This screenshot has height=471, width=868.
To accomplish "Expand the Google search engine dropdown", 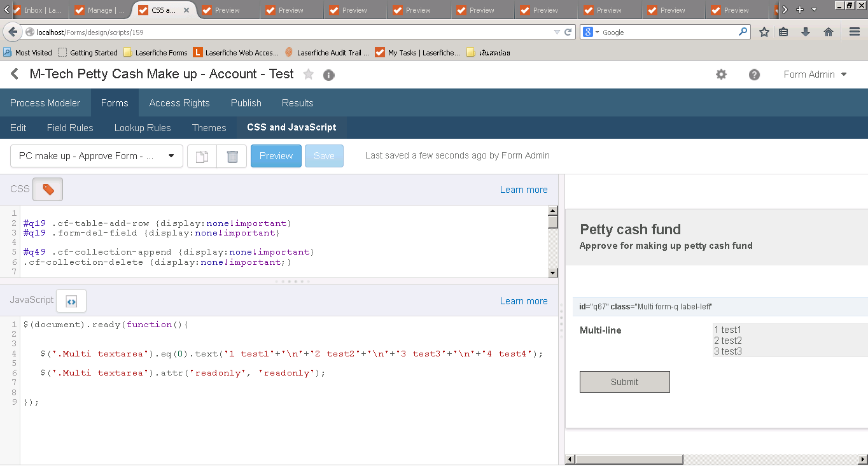I will point(591,32).
